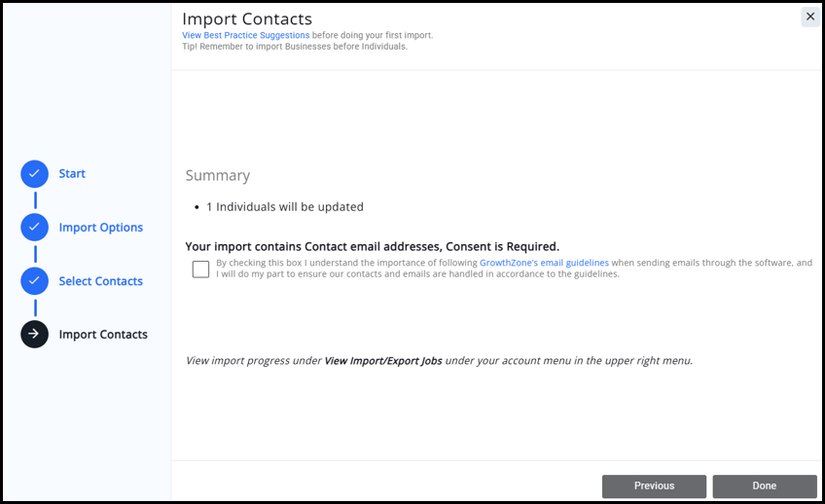This screenshot has width=825, height=504.
Task: Click the Summary heading
Action: (x=218, y=176)
